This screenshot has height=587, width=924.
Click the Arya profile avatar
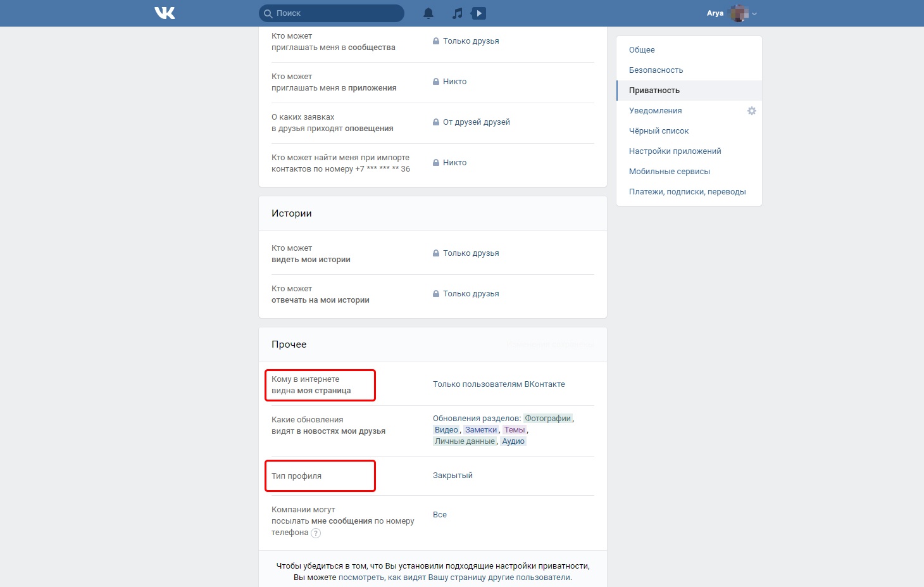pos(739,13)
